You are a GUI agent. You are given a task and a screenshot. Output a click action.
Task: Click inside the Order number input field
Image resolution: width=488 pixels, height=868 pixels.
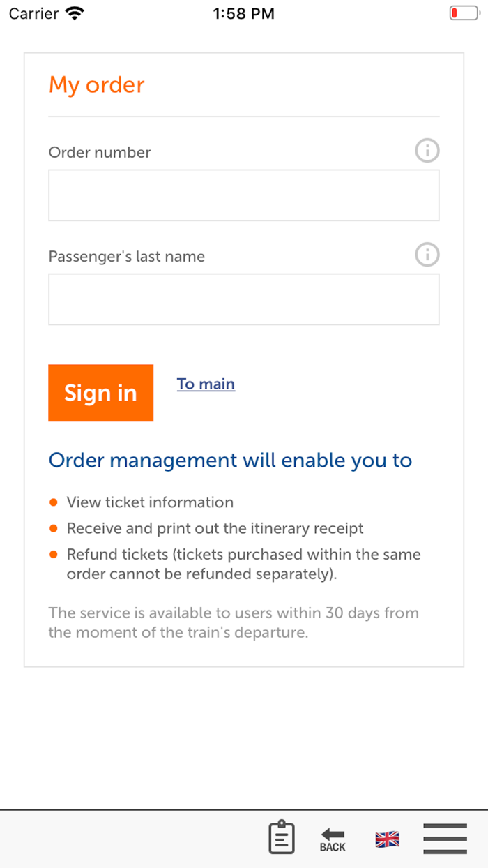click(243, 195)
